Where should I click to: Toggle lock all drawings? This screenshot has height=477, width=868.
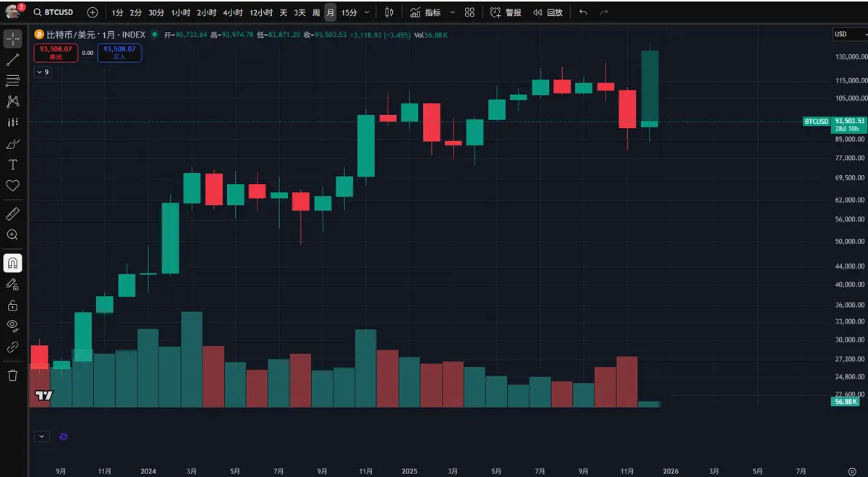(12, 305)
